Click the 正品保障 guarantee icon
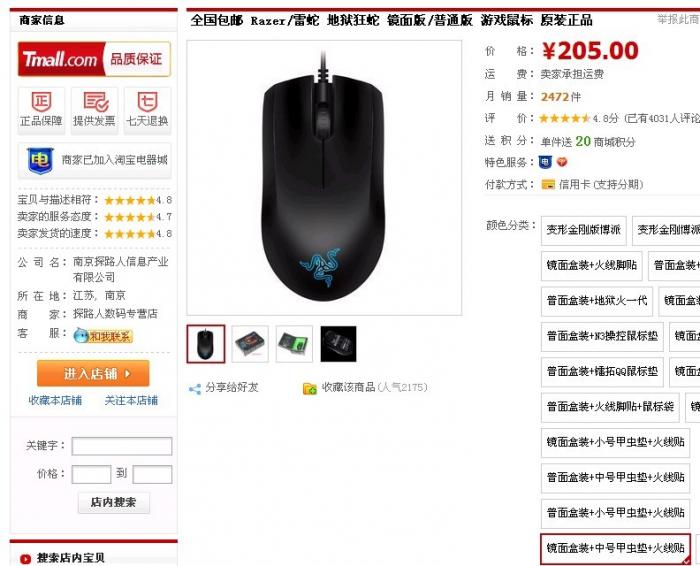 pyautogui.click(x=41, y=102)
